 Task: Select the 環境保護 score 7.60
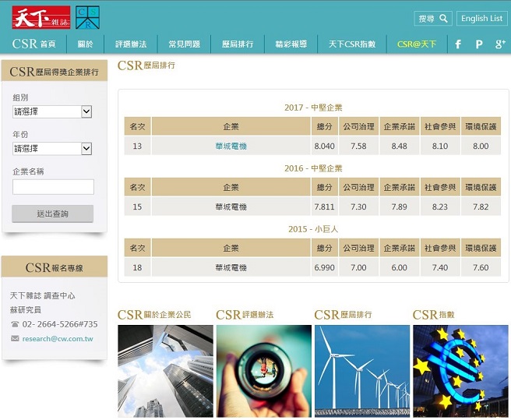[481, 267]
